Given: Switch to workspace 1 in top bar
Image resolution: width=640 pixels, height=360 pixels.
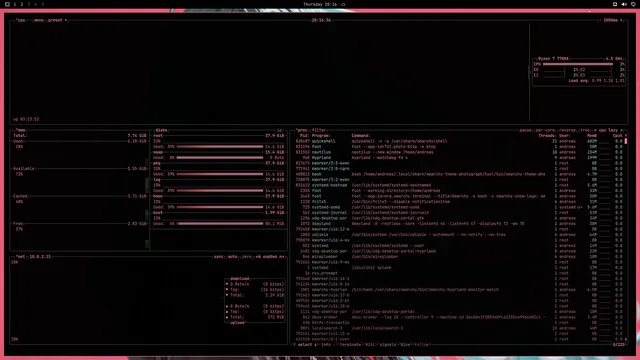Looking at the screenshot, I should 15,4.
